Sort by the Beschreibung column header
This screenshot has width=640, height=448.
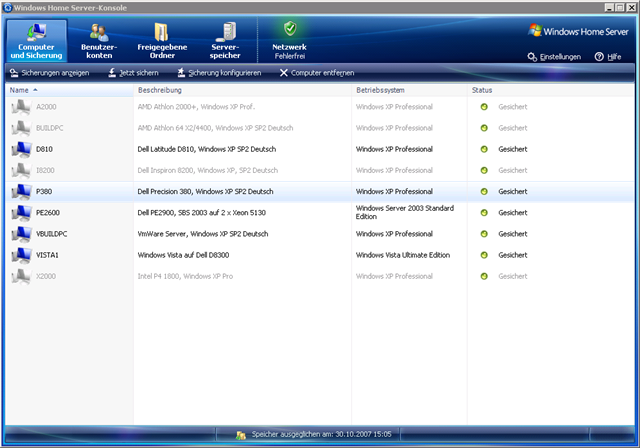[x=160, y=90]
